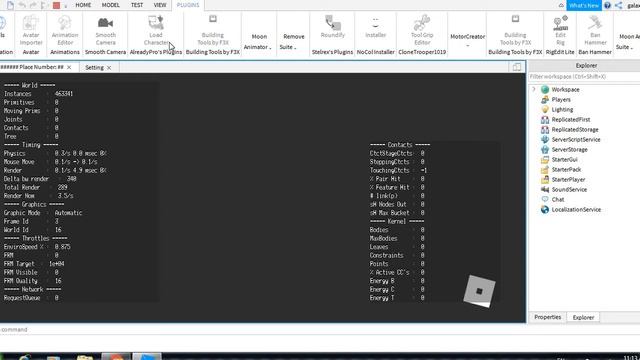
Task: Click the EnviroSpeed 0.875 stat line
Action: (x=37, y=247)
